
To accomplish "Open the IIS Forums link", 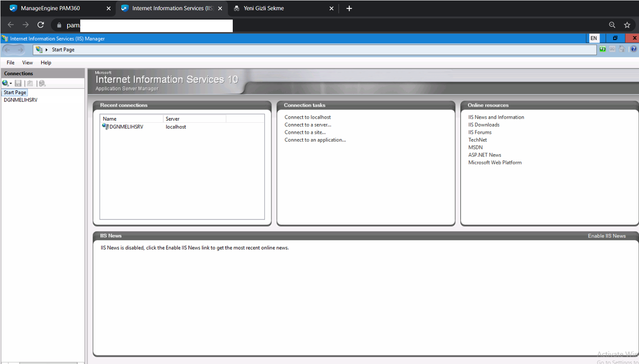I will coord(480,132).
